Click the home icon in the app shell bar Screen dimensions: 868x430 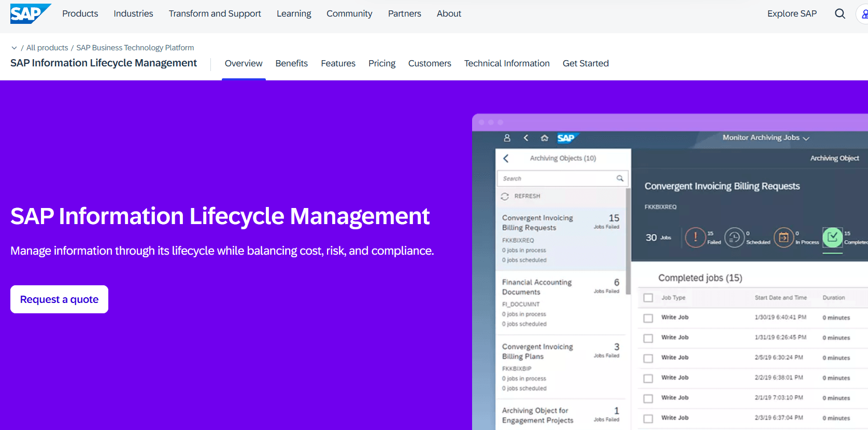pyautogui.click(x=545, y=138)
